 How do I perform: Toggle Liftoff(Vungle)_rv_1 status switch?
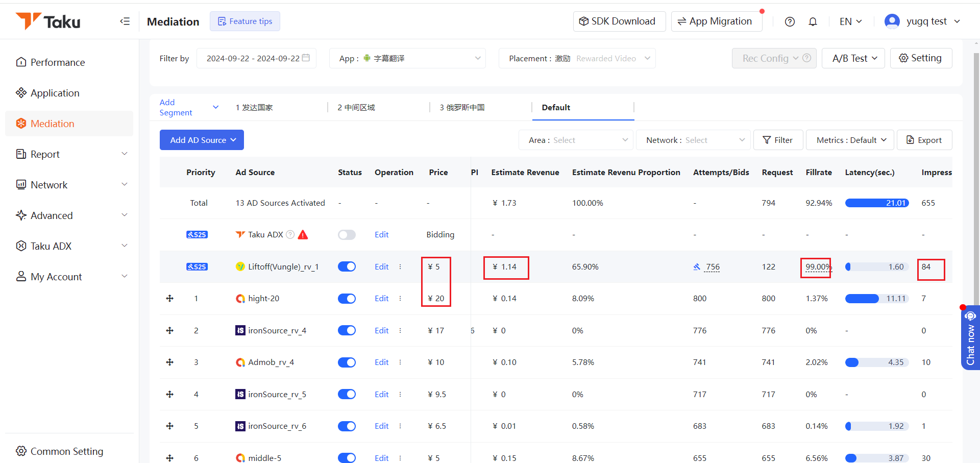[347, 267]
